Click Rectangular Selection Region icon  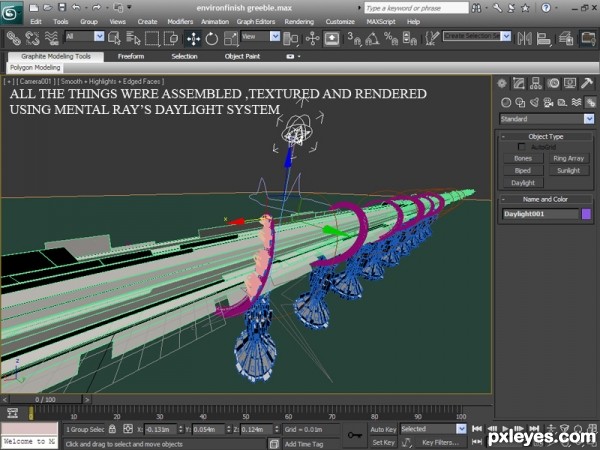[x=152, y=38]
